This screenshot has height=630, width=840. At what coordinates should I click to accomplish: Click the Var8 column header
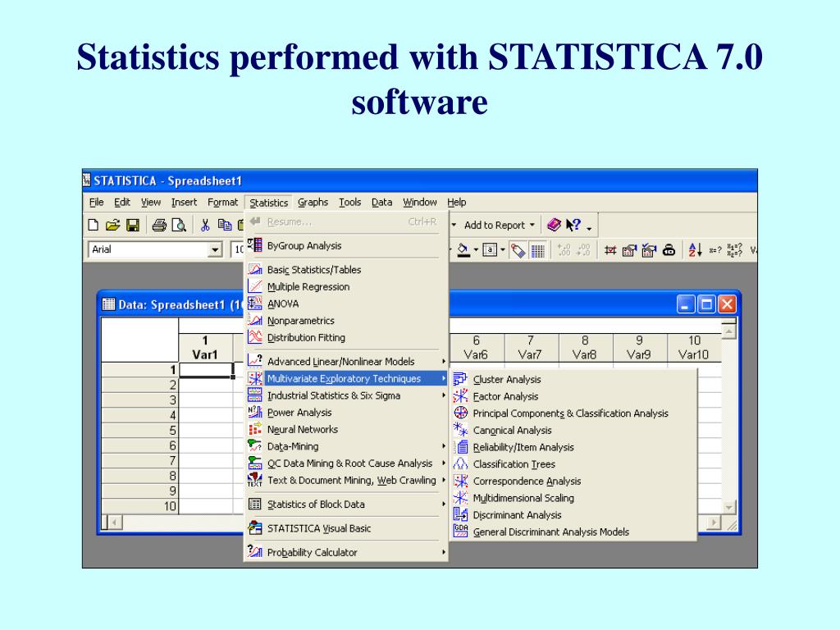pos(585,348)
